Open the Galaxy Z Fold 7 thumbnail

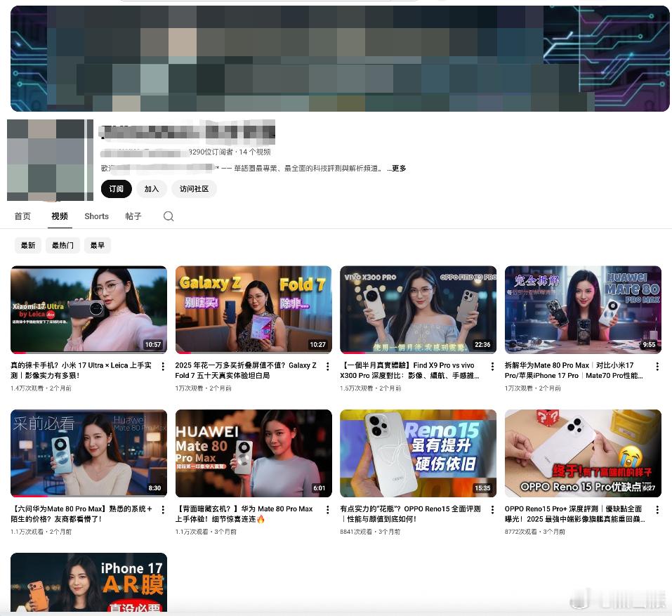coord(253,310)
